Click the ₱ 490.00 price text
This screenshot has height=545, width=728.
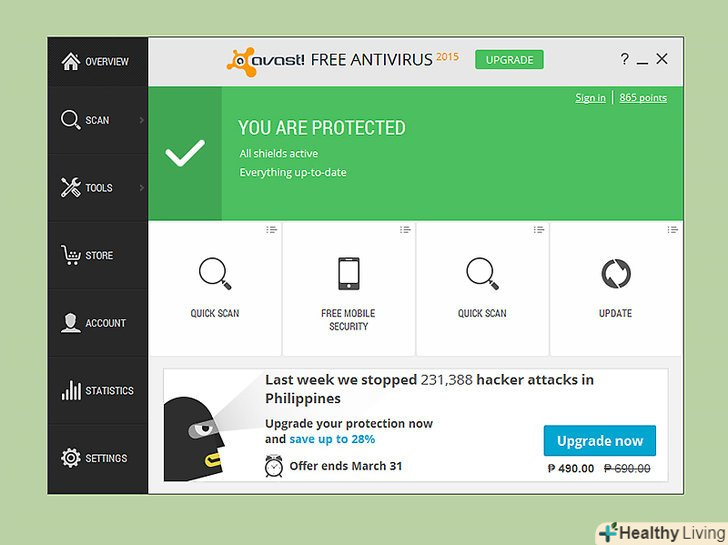pyautogui.click(x=571, y=468)
